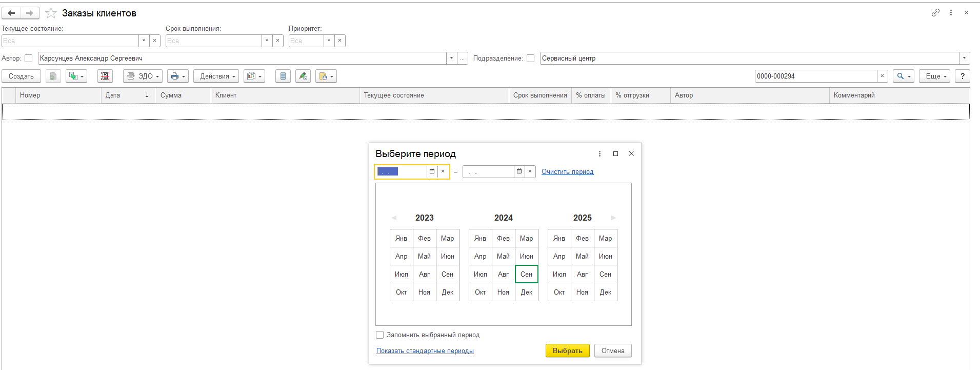
Task: Open the print icon menu
Action: click(178, 76)
